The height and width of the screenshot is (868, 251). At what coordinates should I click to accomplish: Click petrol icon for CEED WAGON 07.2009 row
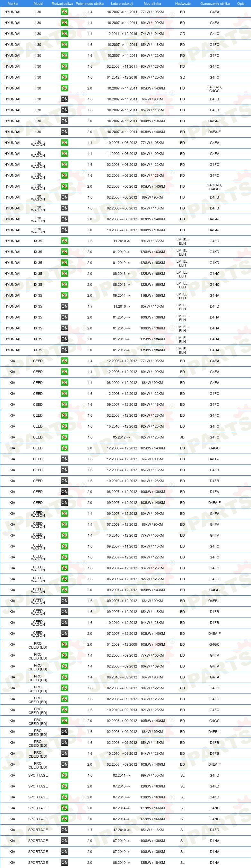(x=65, y=524)
